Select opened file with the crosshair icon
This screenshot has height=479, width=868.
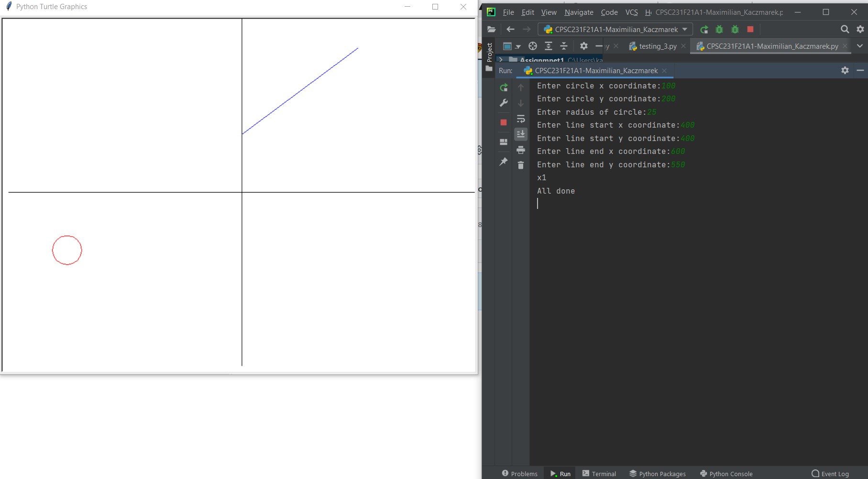point(533,46)
